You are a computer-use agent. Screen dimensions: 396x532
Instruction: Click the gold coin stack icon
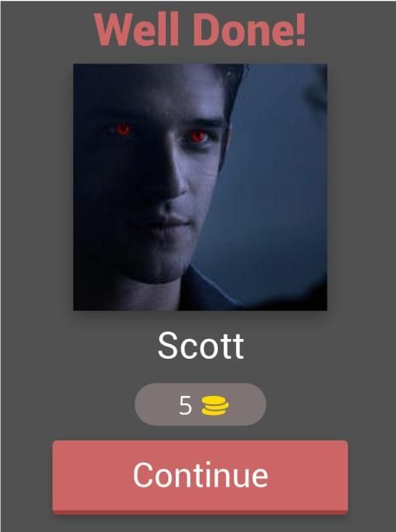click(215, 406)
